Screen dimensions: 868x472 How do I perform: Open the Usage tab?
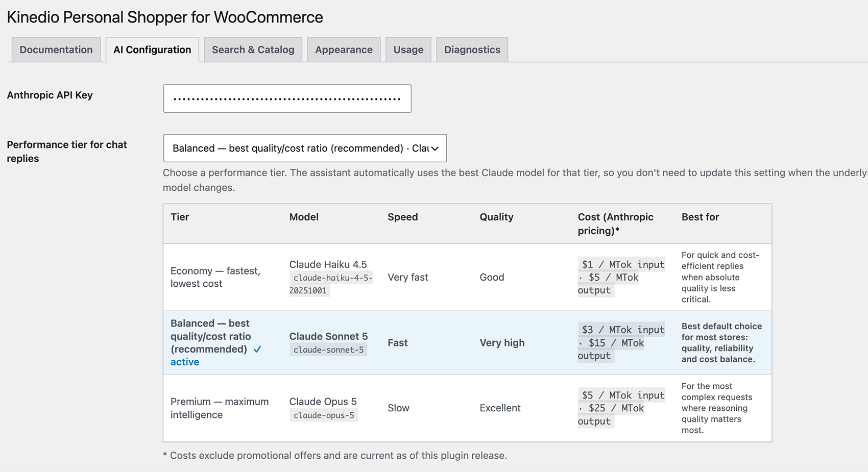pyautogui.click(x=408, y=49)
